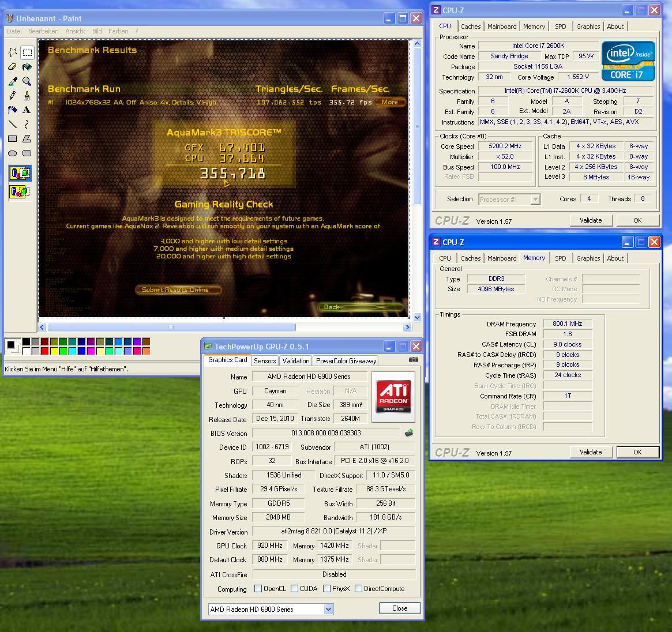Select the Pick Color eyedropper tool
The width and height of the screenshot is (672, 632).
(x=13, y=81)
